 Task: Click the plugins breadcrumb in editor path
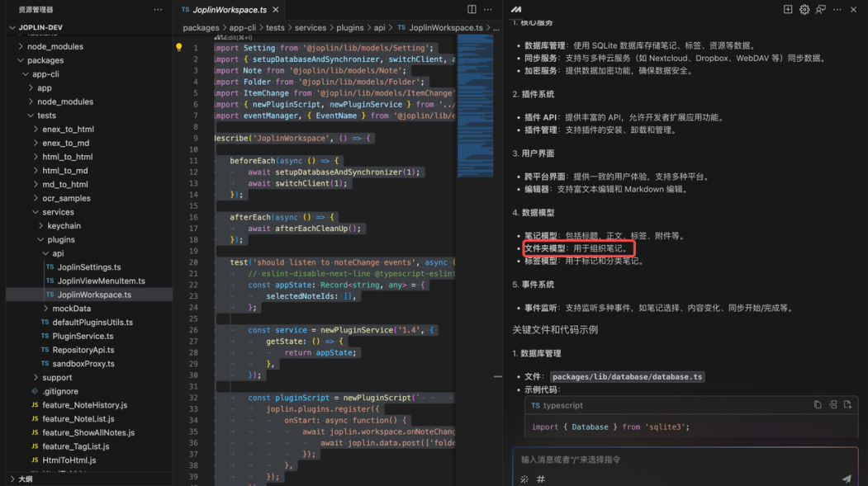coord(350,27)
